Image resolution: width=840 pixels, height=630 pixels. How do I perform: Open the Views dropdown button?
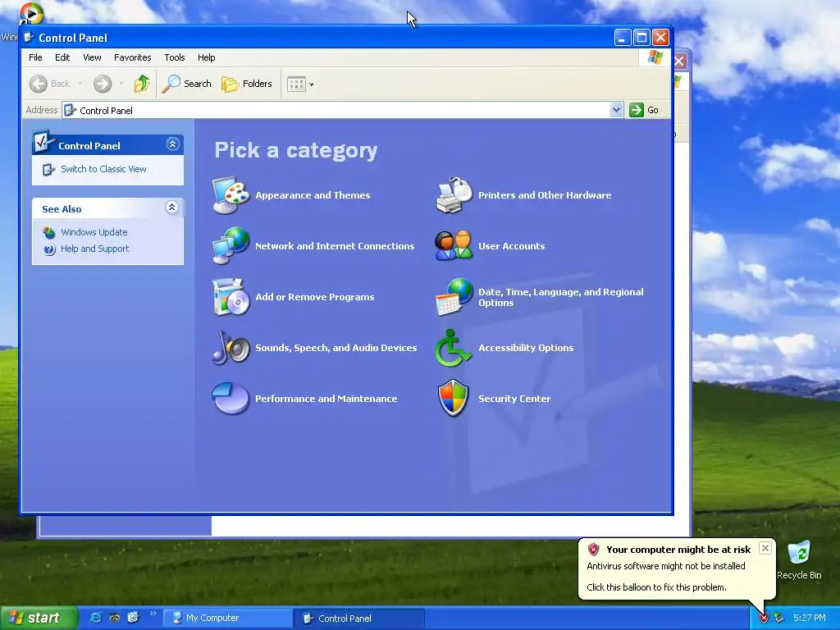[x=300, y=84]
